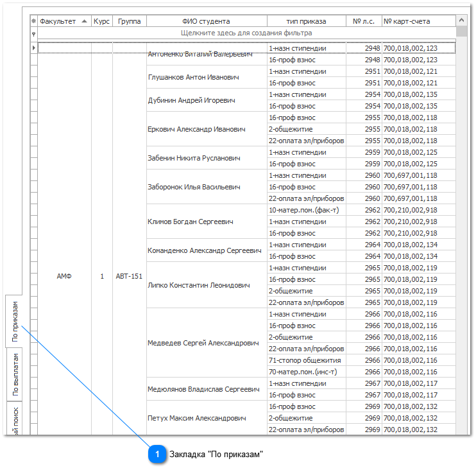Click account number 2948 in the first row
Screen dimensions: 476x470
pyautogui.click(x=364, y=48)
